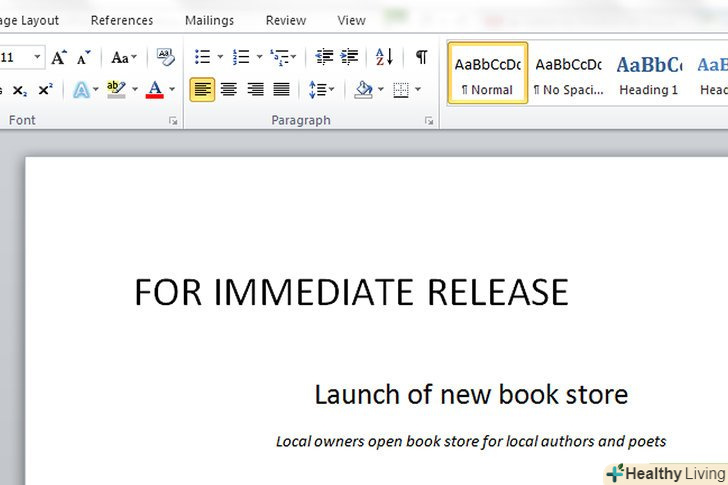Open the font size dropdown

pyautogui.click(x=38, y=58)
